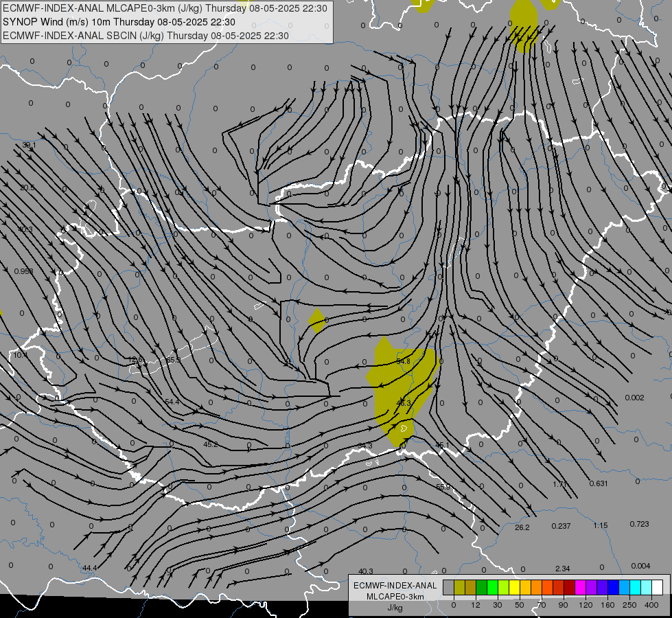Click the map value 20.5
The height and width of the screenshot is (618, 672).
point(27,187)
